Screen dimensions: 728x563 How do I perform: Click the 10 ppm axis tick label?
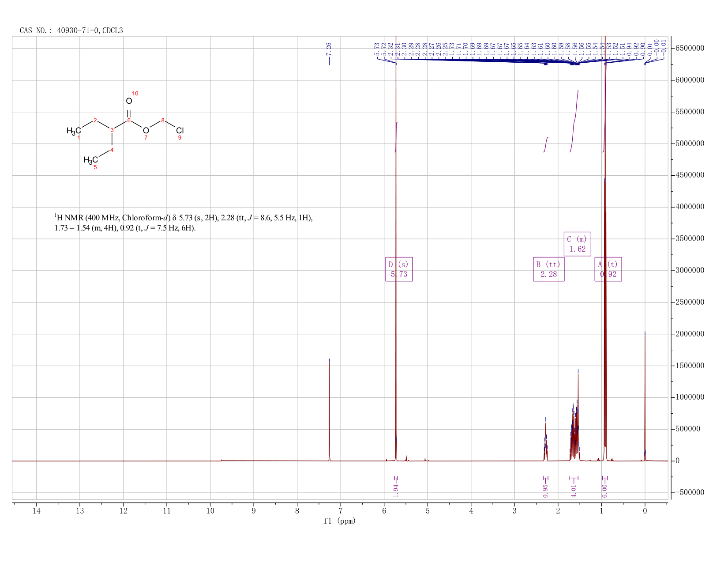point(210,511)
